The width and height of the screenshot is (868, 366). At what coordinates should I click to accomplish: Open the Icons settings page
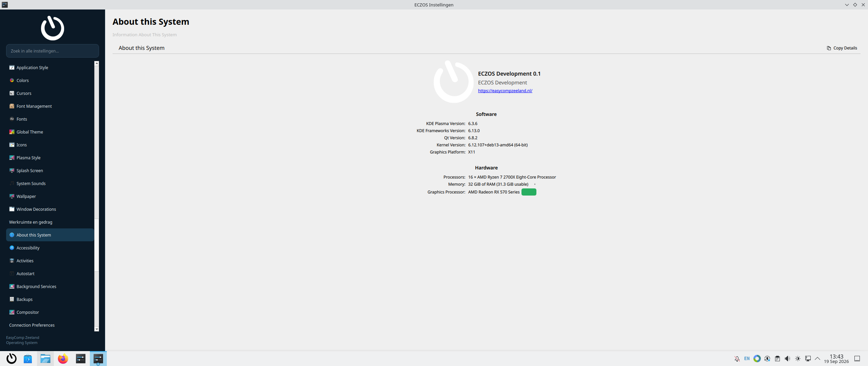(50, 145)
